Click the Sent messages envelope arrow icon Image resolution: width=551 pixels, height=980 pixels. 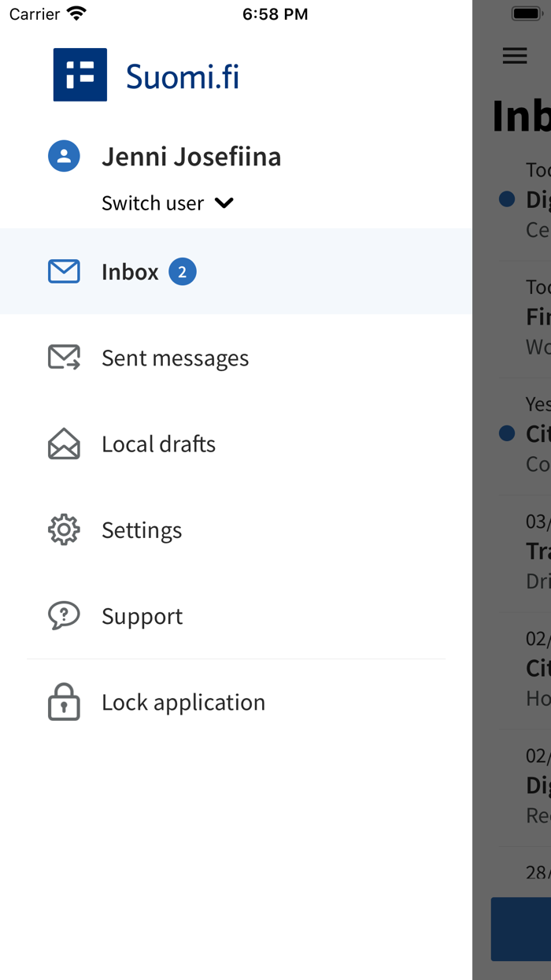point(64,358)
